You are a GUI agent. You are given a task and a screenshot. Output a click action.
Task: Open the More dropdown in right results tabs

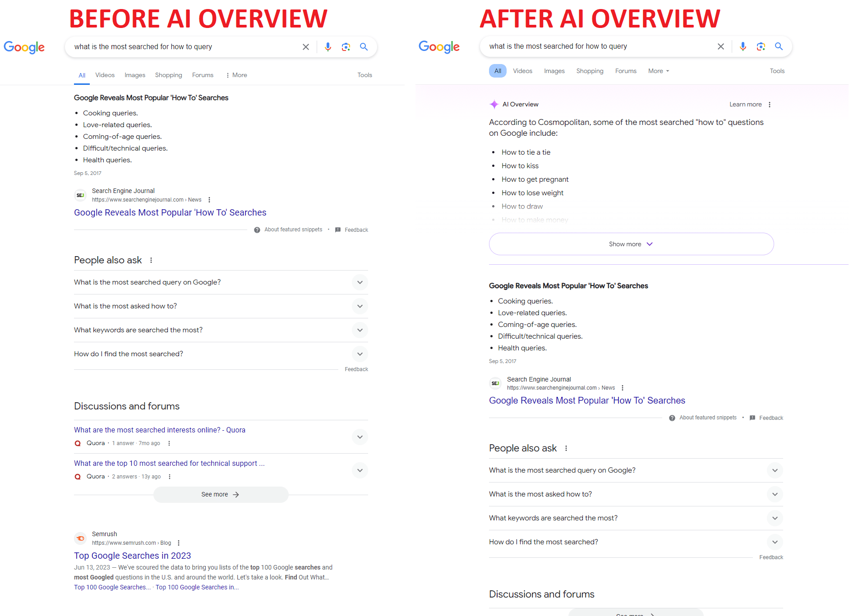[659, 71]
